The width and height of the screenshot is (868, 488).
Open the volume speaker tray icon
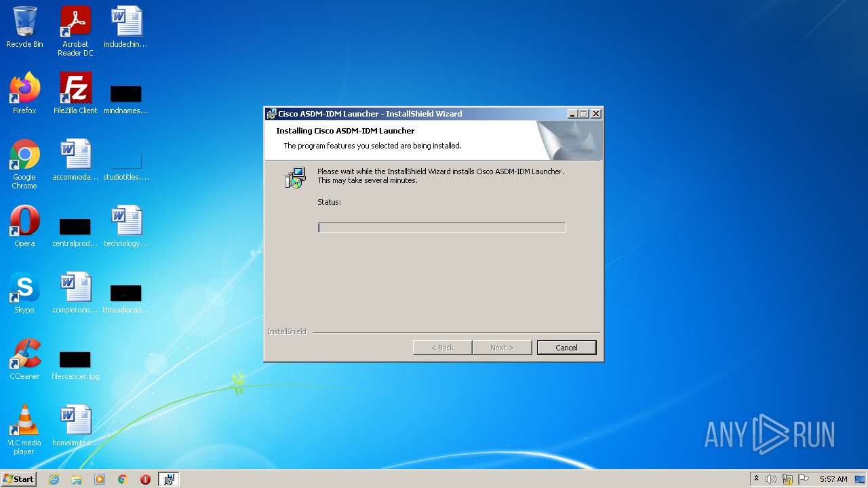pyautogui.click(x=771, y=479)
